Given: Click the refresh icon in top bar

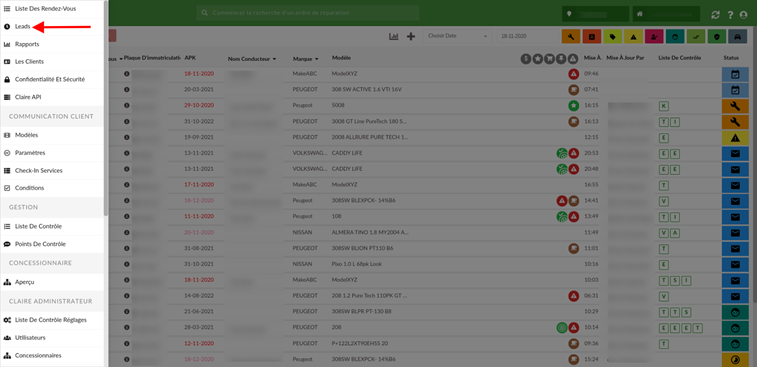Looking at the screenshot, I should click(x=715, y=15).
